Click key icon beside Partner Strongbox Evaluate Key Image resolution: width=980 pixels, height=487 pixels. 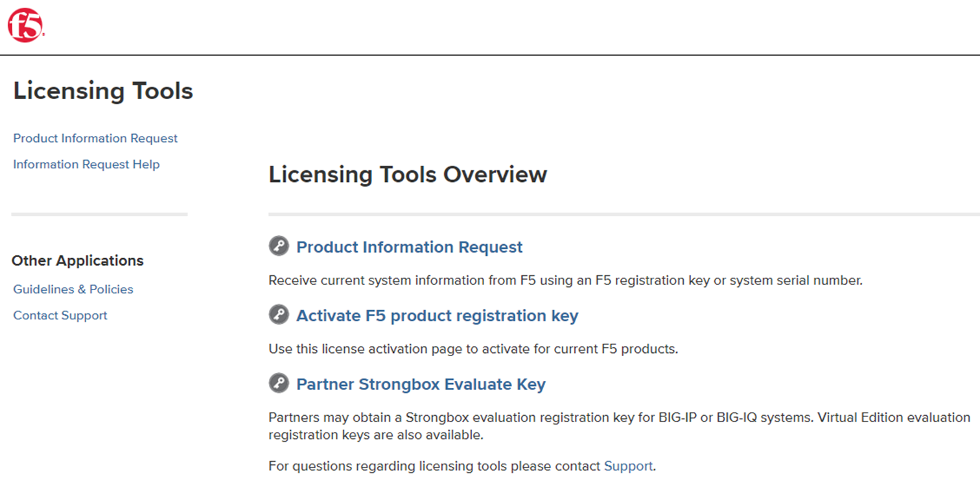point(279,383)
